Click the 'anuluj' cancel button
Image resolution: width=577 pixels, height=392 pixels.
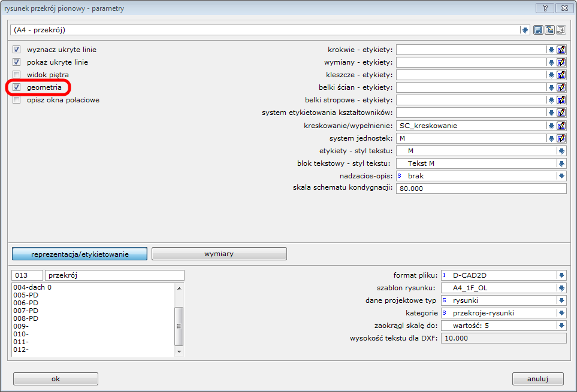tap(537, 379)
